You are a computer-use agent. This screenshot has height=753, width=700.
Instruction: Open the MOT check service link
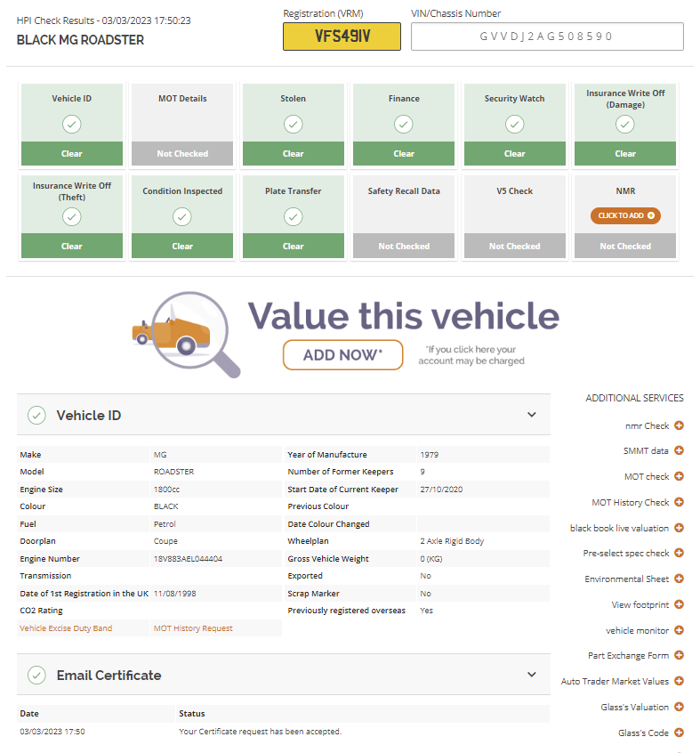tap(647, 476)
